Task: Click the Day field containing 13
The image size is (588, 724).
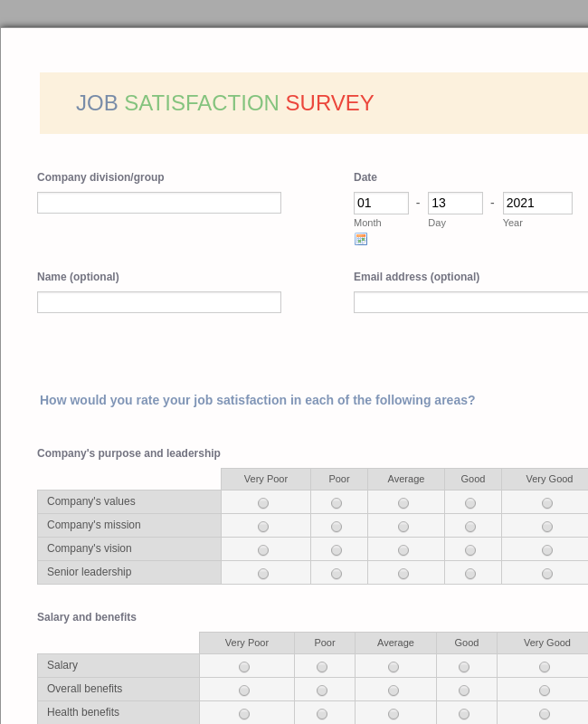Action: (x=455, y=203)
